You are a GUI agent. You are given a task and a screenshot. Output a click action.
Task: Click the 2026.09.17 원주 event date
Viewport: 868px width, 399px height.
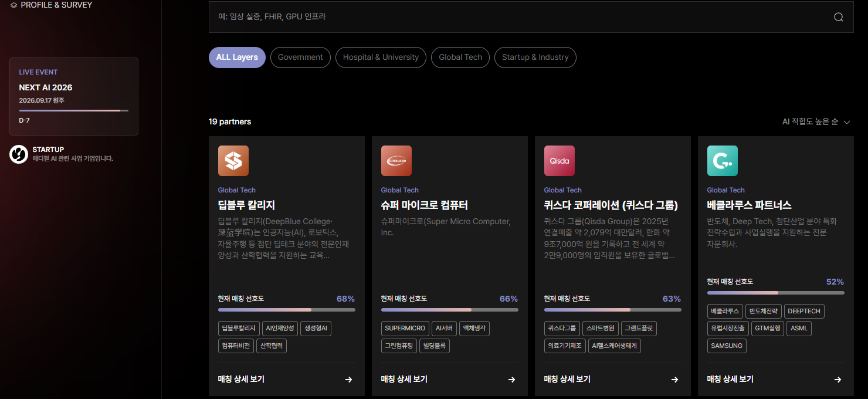[x=42, y=100]
